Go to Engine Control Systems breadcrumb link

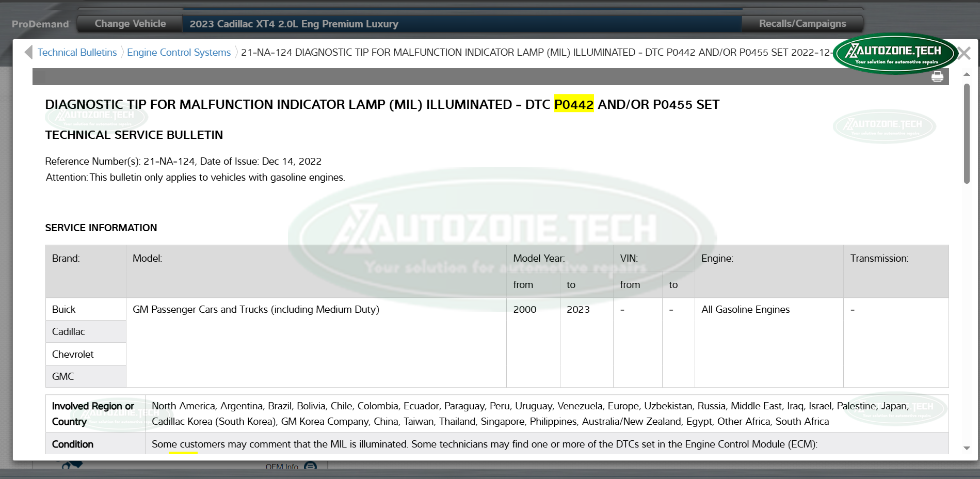tap(179, 52)
